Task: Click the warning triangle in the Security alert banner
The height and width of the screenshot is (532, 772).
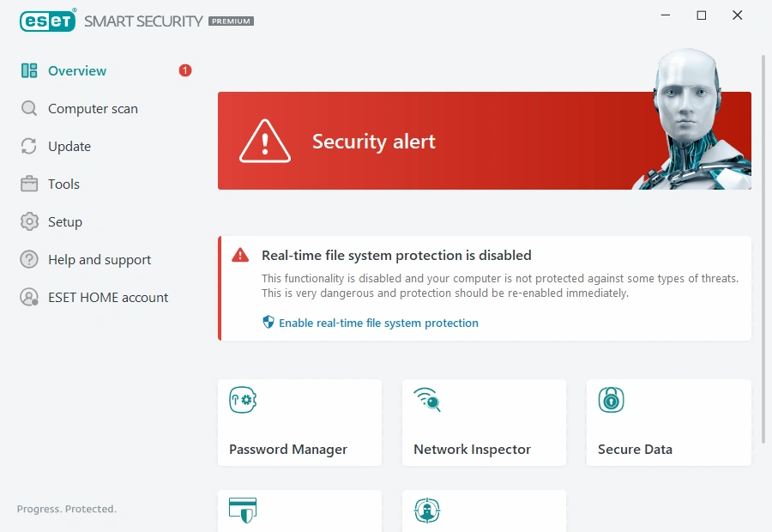Action: (263, 140)
